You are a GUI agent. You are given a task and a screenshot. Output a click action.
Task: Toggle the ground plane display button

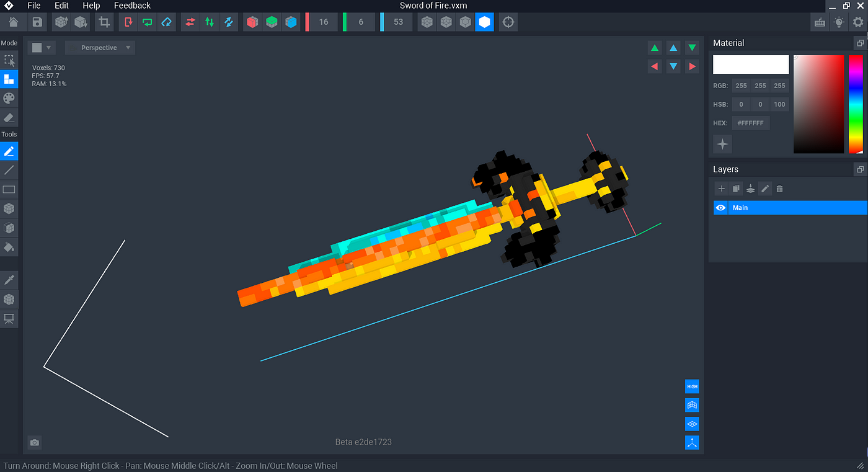(x=692, y=424)
